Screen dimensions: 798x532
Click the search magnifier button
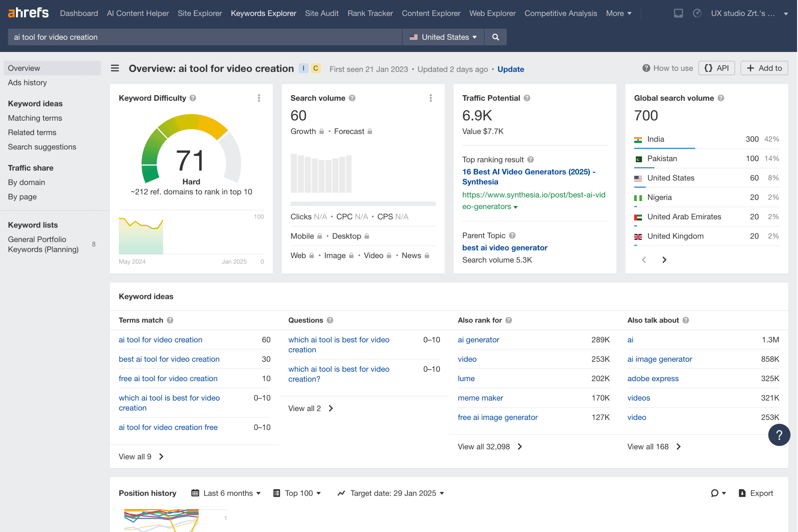click(495, 37)
